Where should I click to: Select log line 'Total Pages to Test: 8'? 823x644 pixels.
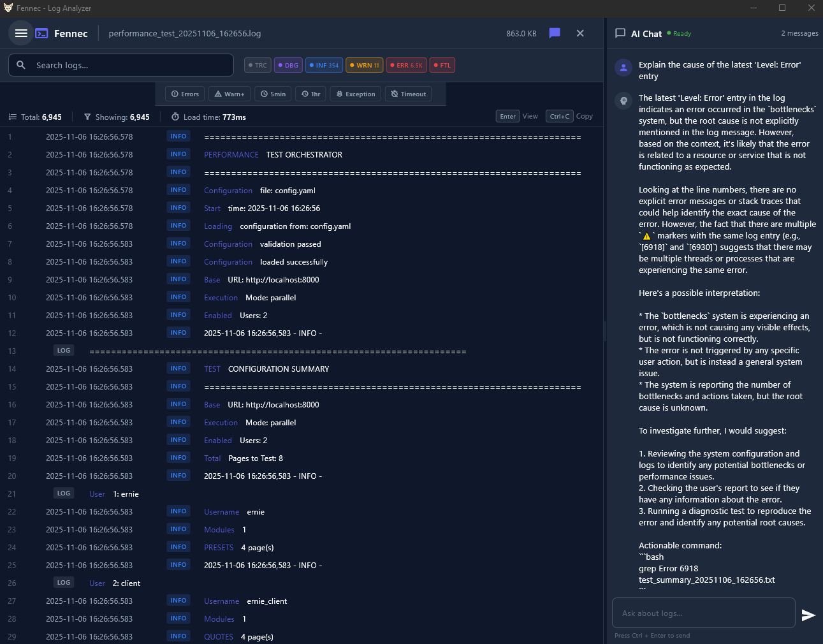coord(302,458)
